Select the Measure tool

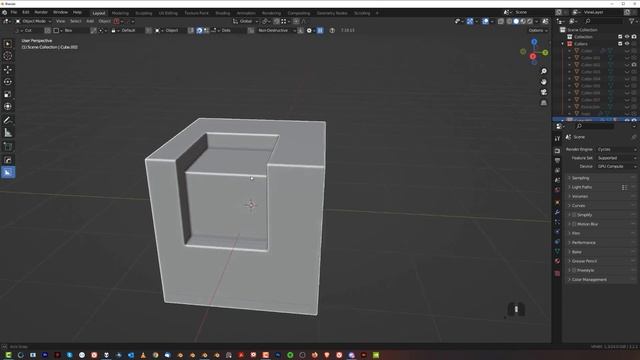[8, 133]
